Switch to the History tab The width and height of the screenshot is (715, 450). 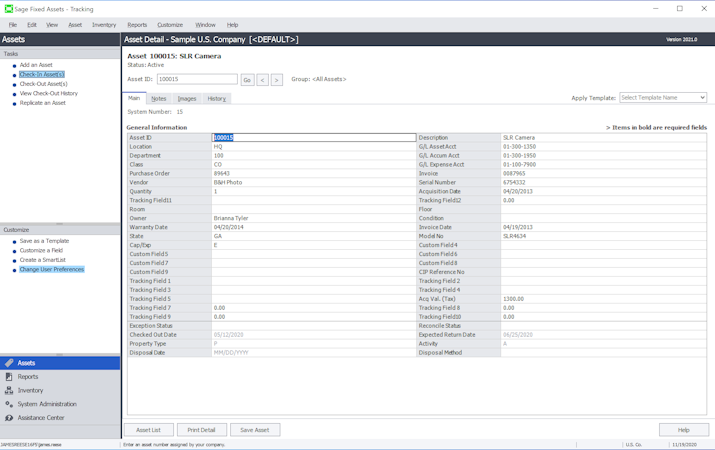[217, 98]
